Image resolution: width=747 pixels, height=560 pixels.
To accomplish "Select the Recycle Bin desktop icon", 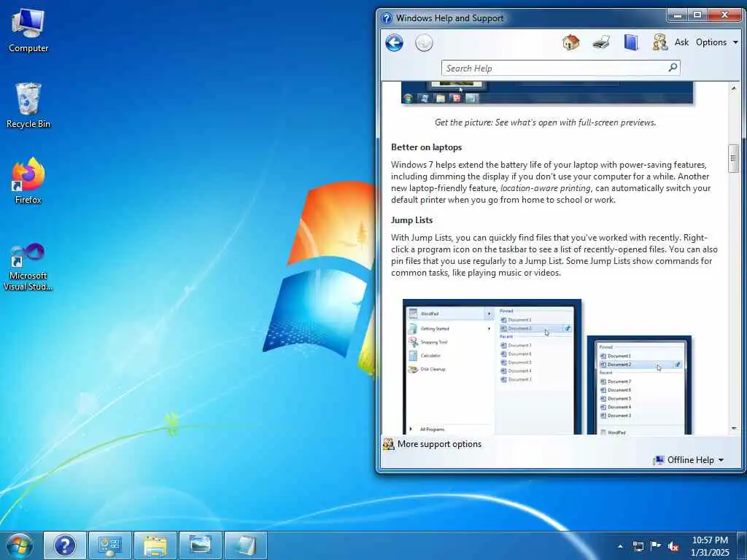I will pyautogui.click(x=28, y=106).
